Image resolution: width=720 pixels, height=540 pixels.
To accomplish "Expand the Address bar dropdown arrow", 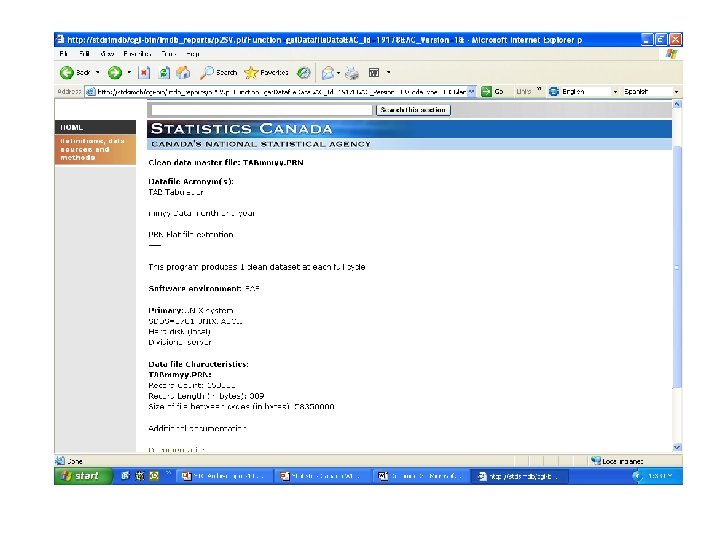I will [472, 91].
